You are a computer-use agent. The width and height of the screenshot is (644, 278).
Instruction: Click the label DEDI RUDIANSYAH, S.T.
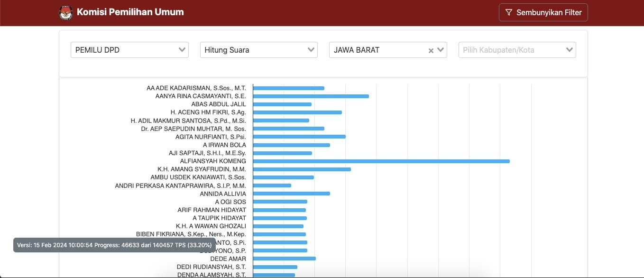tap(212, 267)
